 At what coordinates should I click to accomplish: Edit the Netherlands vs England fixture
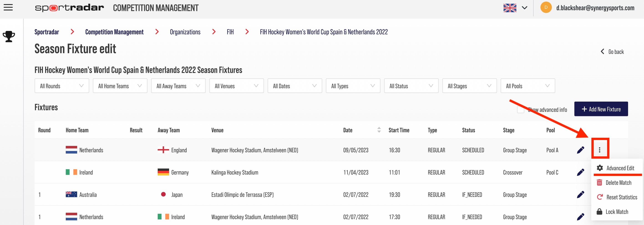pos(581,150)
